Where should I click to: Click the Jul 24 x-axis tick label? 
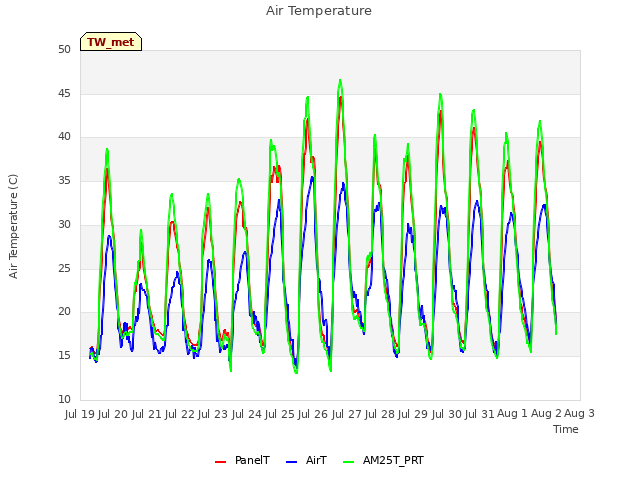(247, 414)
